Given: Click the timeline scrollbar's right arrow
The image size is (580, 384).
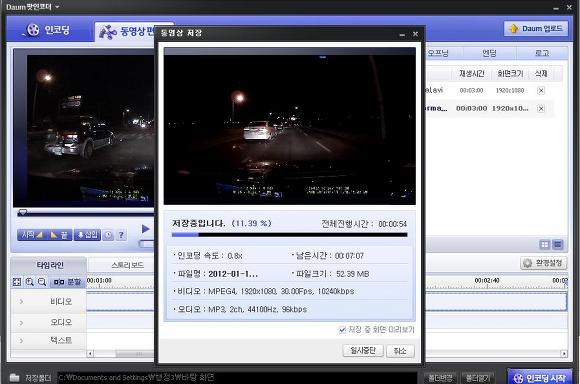Looking at the screenshot, I should click(x=564, y=354).
